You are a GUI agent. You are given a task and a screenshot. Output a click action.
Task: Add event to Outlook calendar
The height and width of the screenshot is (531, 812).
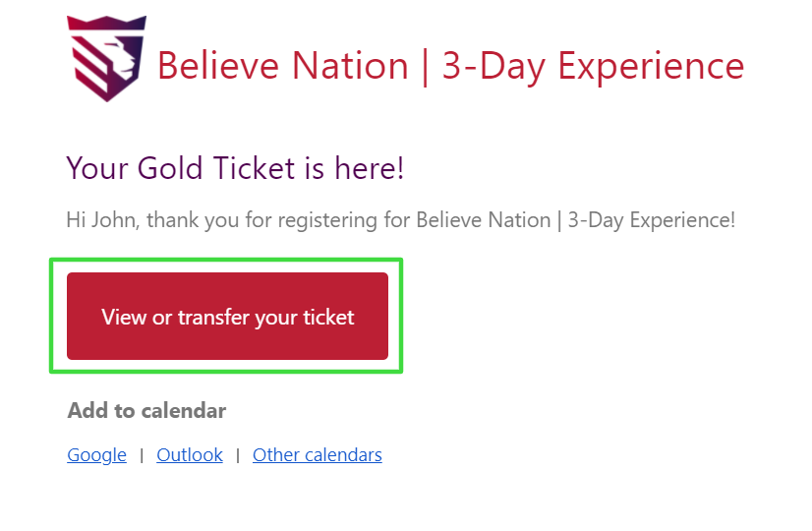pyautogui.click(x=190, y=455)
